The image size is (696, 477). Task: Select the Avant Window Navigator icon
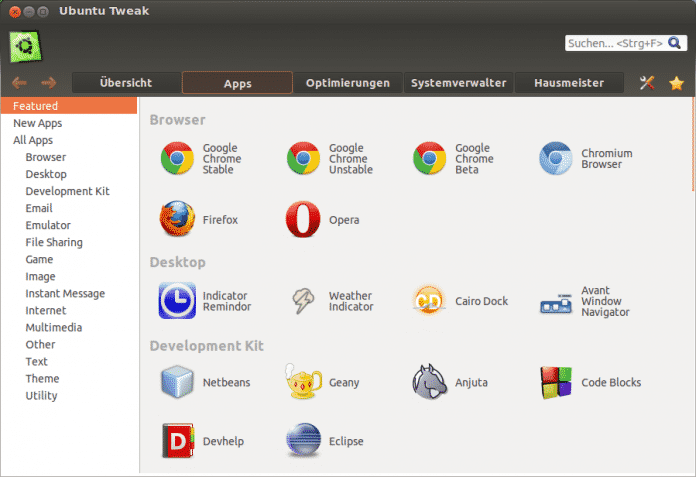pos(556,304)
